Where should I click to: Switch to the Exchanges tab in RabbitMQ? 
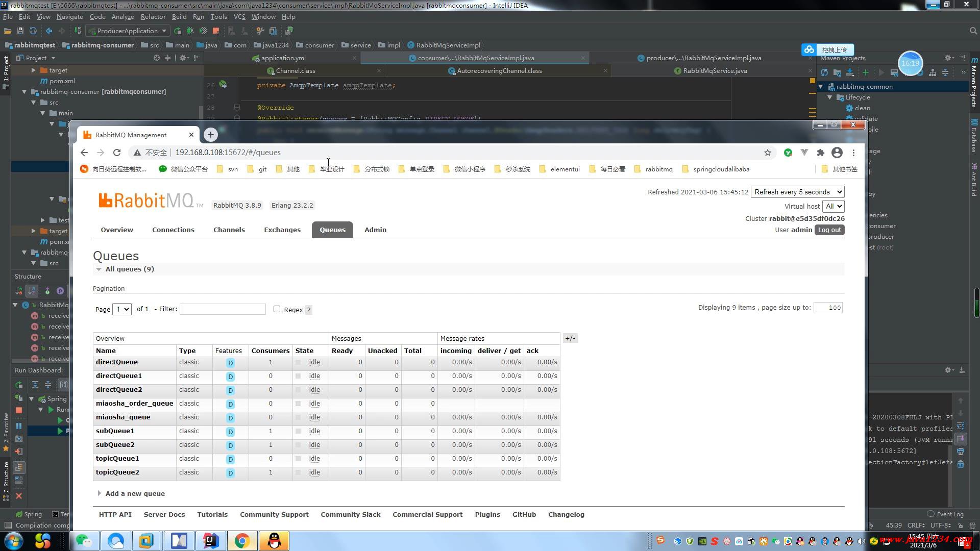point(282,230)
